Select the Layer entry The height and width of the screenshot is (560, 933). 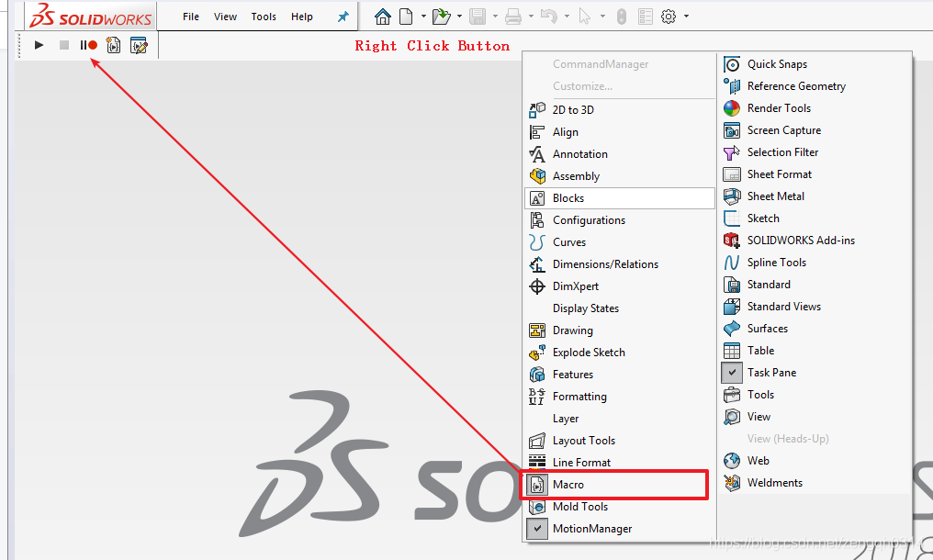pos(620,419)
